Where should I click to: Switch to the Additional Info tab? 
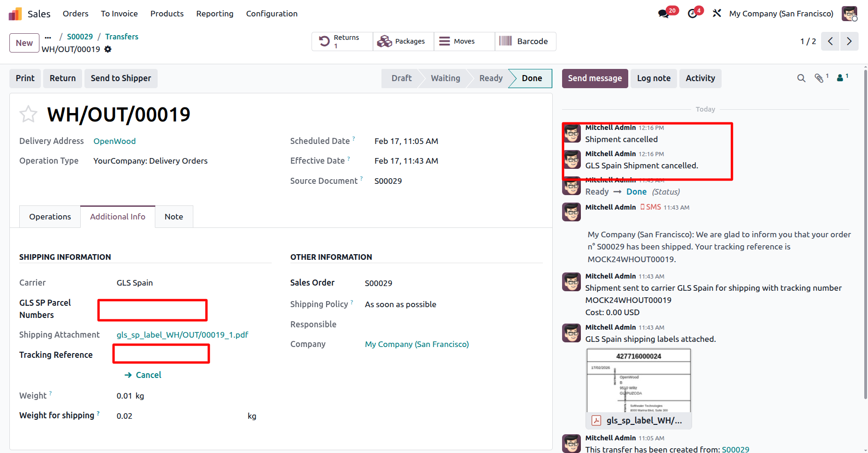[118, 217]
